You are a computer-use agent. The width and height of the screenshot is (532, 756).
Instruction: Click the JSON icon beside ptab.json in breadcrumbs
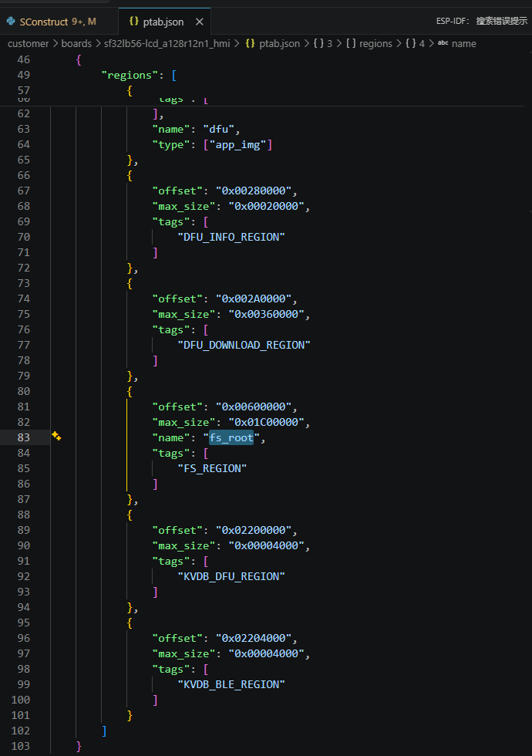click(250, 44)
